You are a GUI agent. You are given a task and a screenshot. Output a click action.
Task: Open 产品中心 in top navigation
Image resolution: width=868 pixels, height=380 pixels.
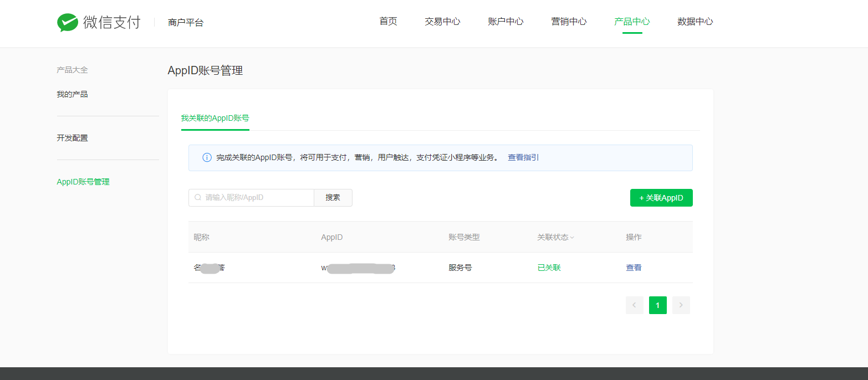(x=632, y=22)
